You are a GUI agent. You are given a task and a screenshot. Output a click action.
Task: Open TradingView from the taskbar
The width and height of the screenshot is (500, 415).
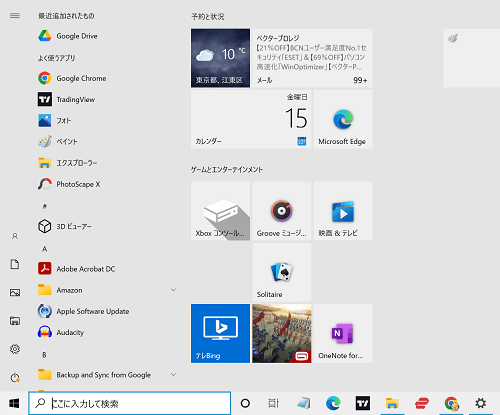(x=363, y=403)
